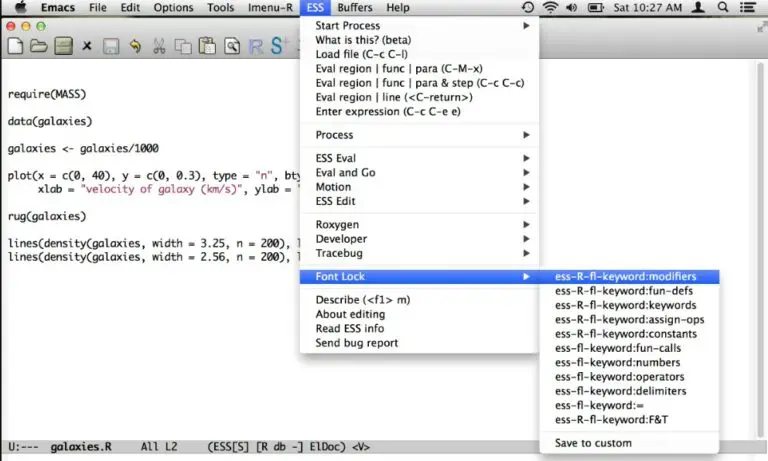Click the scissors Cut icon
Image resolution: width=768 pixels, height=461 pixels.
[x=159, y=46]
